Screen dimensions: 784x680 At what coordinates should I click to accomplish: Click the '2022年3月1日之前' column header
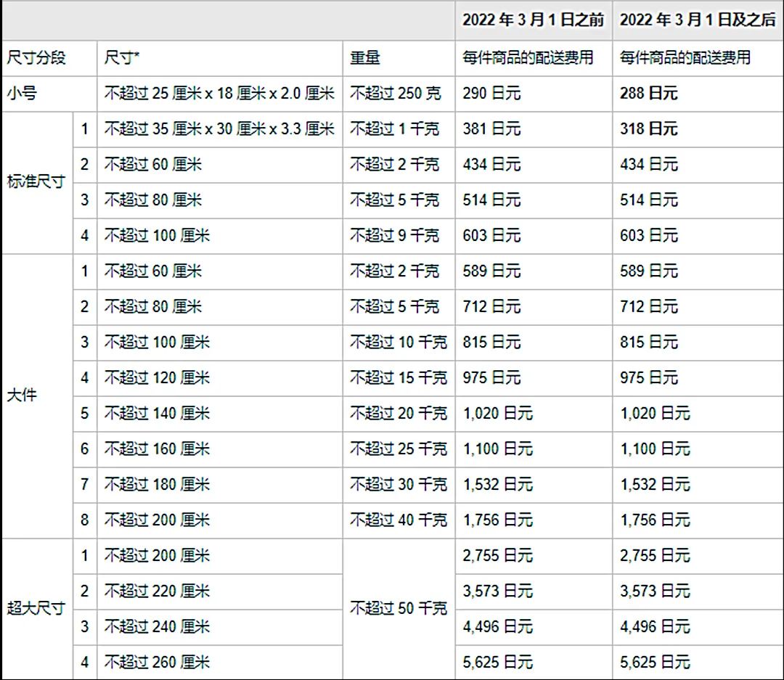pos(534,20)
